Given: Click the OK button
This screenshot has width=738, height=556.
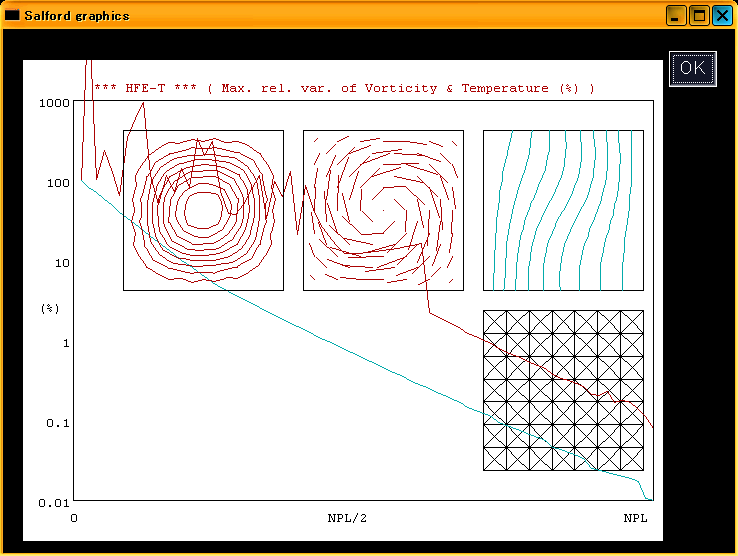Looking at the screenshot, I should [693, 69].
